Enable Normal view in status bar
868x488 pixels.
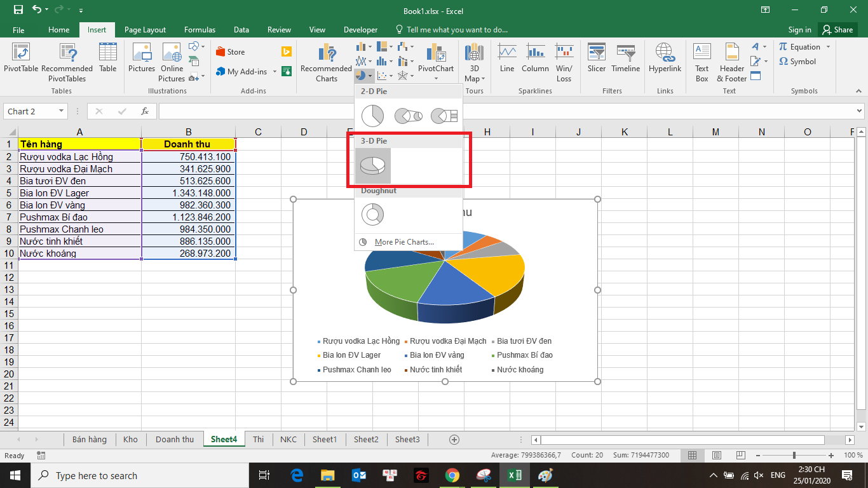(693, 456)
